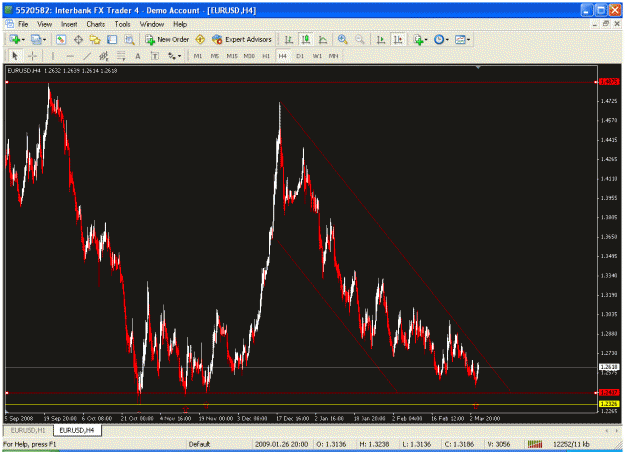Set timeframe to M15
625x452 pixels.
pos(232,56)
